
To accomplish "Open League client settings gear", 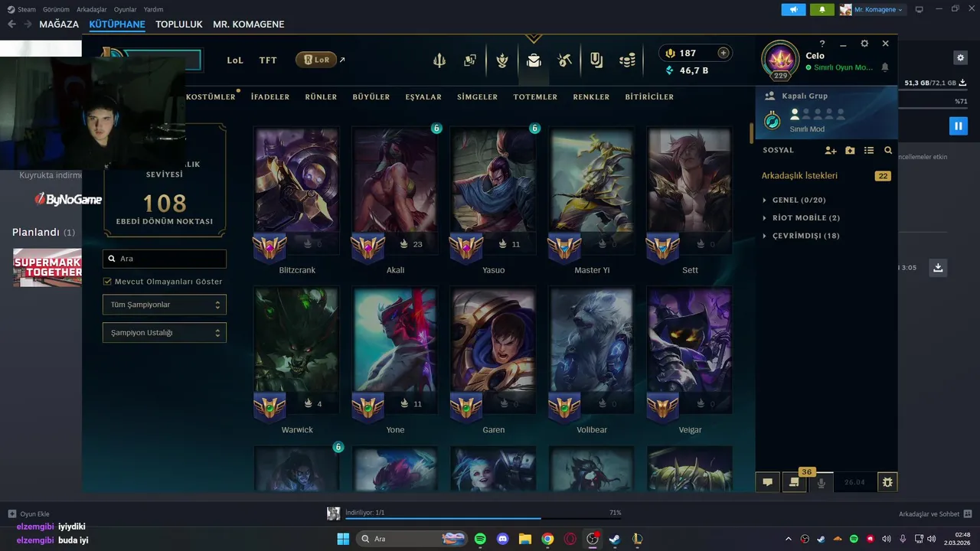I will 864,44.
